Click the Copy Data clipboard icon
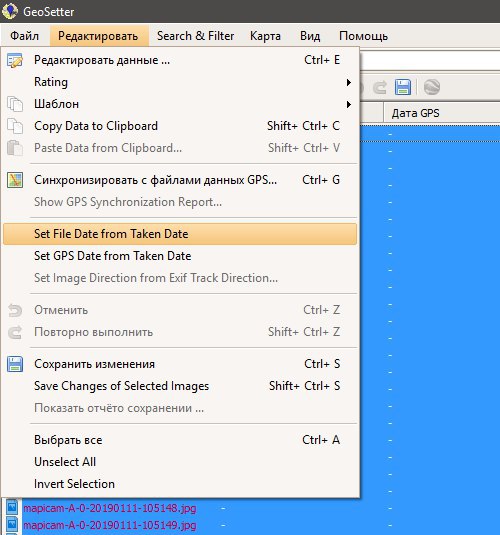 pos(15,126)
